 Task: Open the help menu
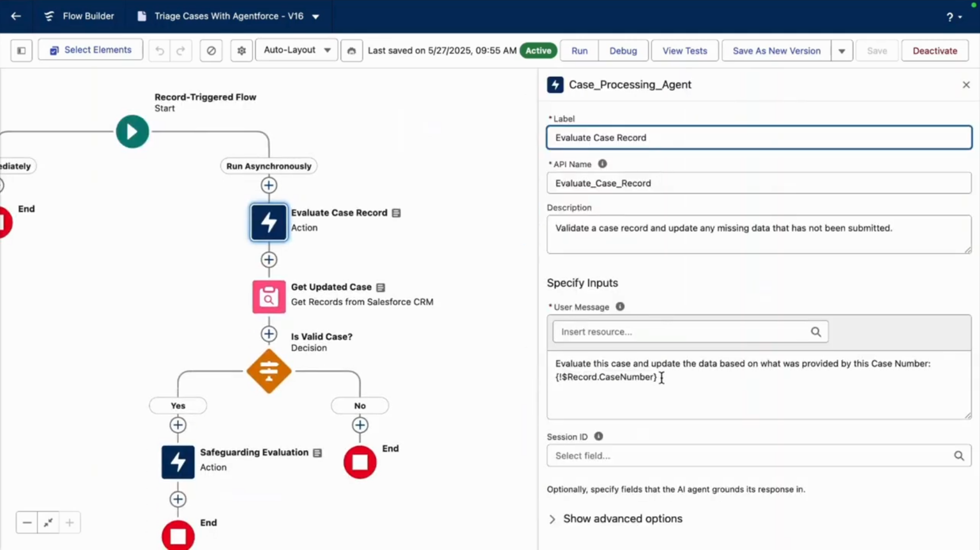click(950, 16)
